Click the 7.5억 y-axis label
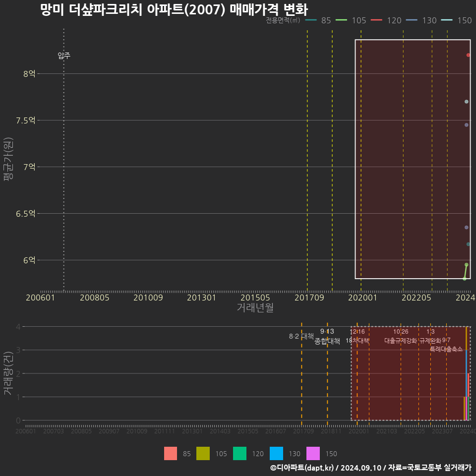476x476 pixels. tap(26, 120)
